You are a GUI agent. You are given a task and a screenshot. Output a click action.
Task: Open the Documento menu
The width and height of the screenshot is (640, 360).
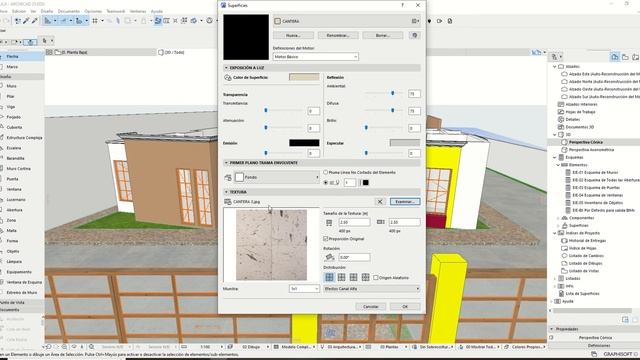69,11
